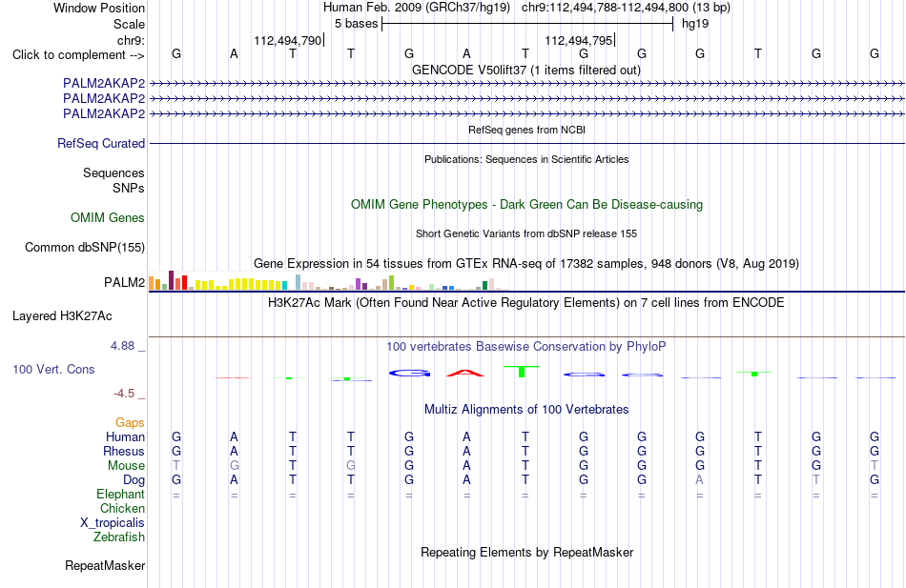Click the 'Click to complement -->' label

pos(78,55)
